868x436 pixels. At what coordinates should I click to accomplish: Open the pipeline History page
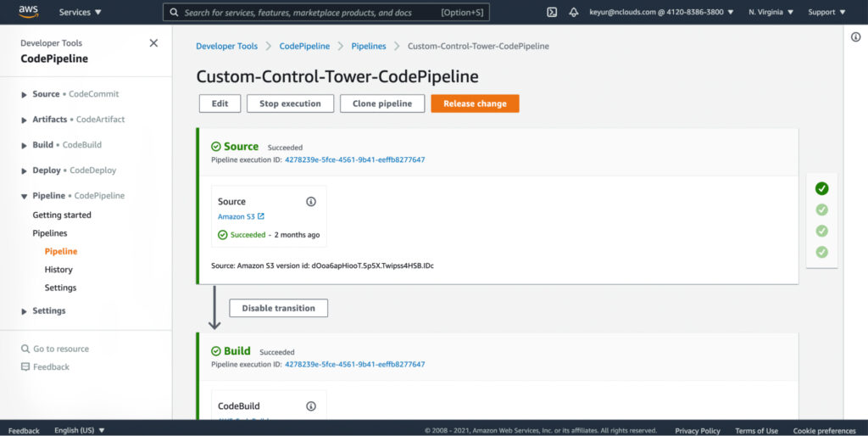[58, 270]
